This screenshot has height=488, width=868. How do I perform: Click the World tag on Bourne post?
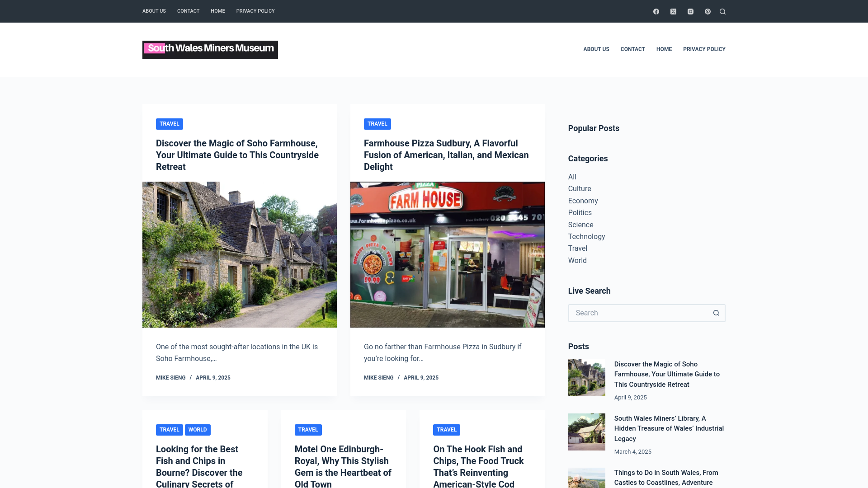pos(198,430)
